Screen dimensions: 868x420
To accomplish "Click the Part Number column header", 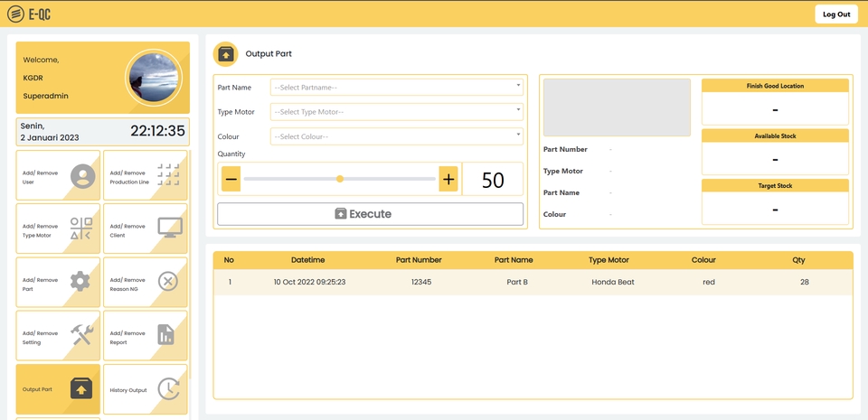I will coord(419,260).
